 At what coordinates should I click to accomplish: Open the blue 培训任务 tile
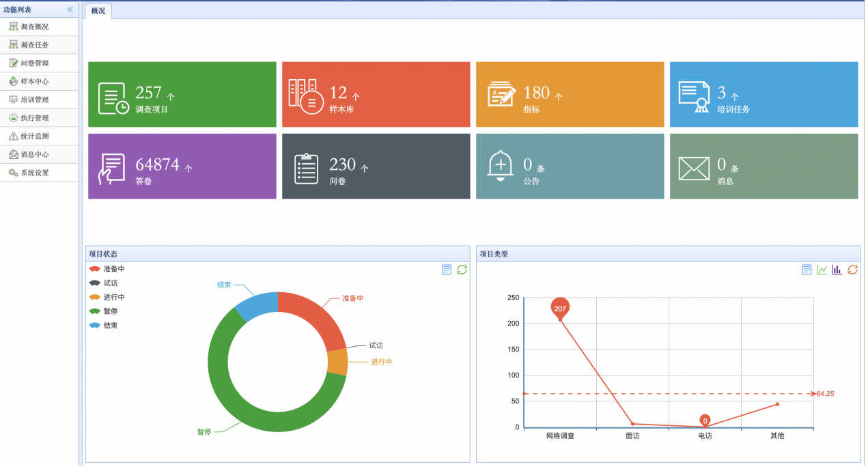point(763,95)
